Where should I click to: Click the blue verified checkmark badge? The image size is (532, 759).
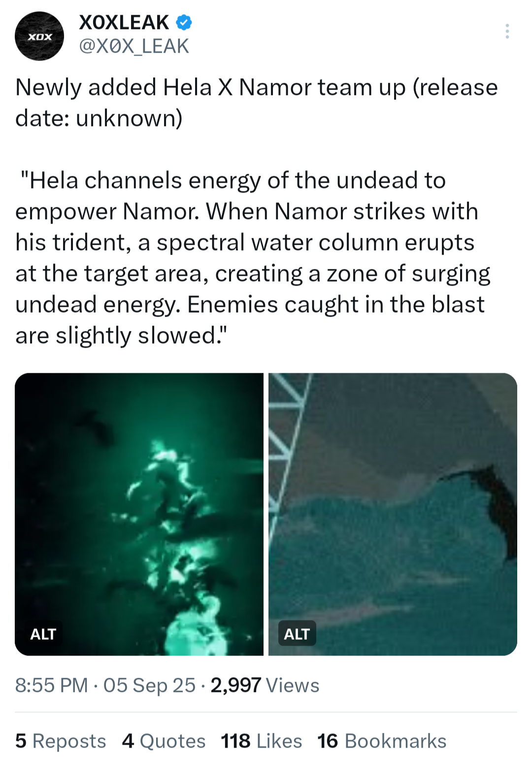point(184,23)
